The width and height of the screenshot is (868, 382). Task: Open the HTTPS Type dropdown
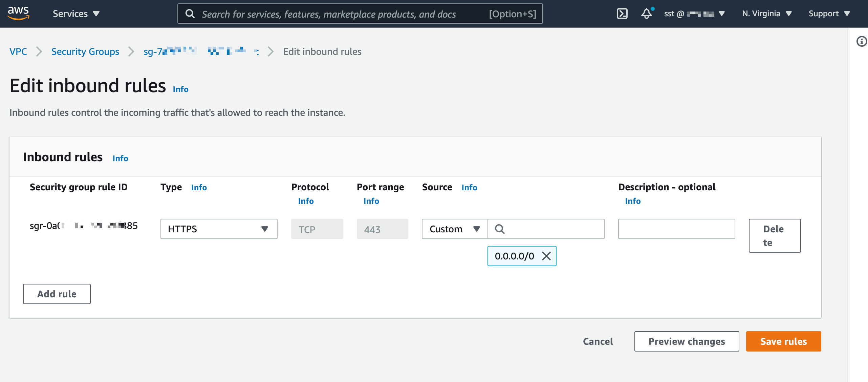[218, 229]
